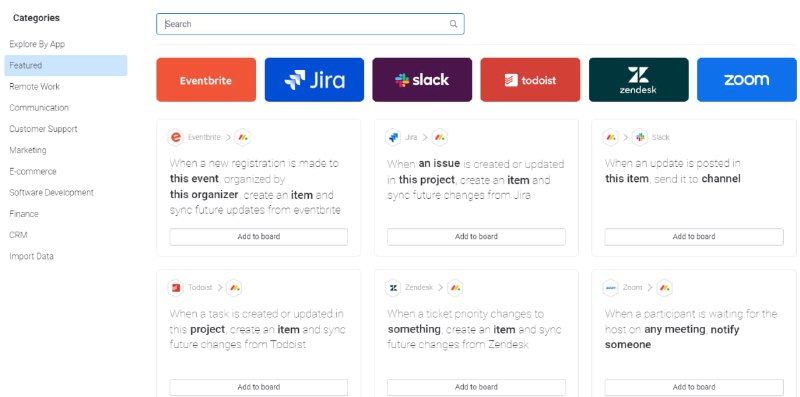Add the Zoom participant recipe to board
Screen dimensions: 800x397
tap(694, 387)
